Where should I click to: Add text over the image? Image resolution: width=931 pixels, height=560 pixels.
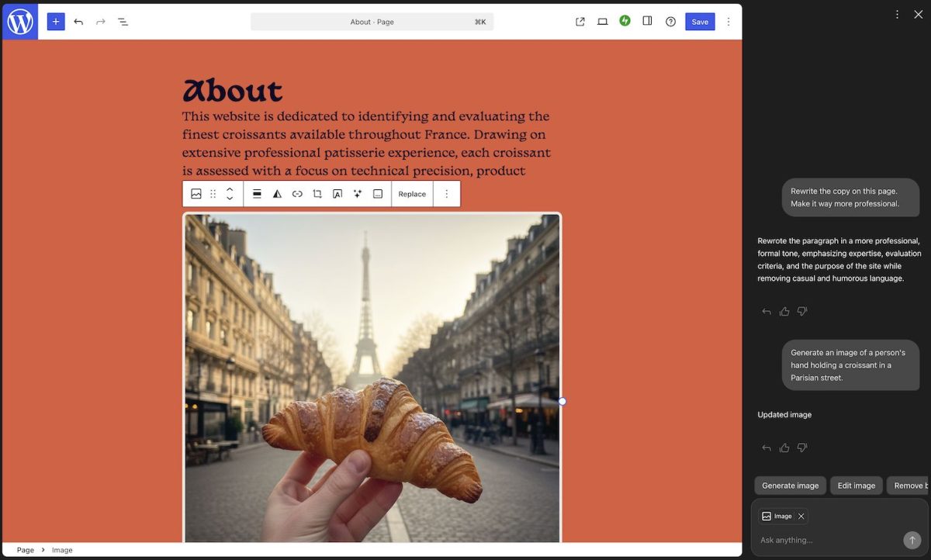[337, 194]
